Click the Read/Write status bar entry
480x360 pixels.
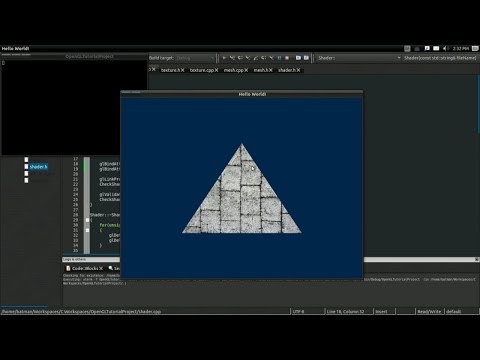coord(429,311)
